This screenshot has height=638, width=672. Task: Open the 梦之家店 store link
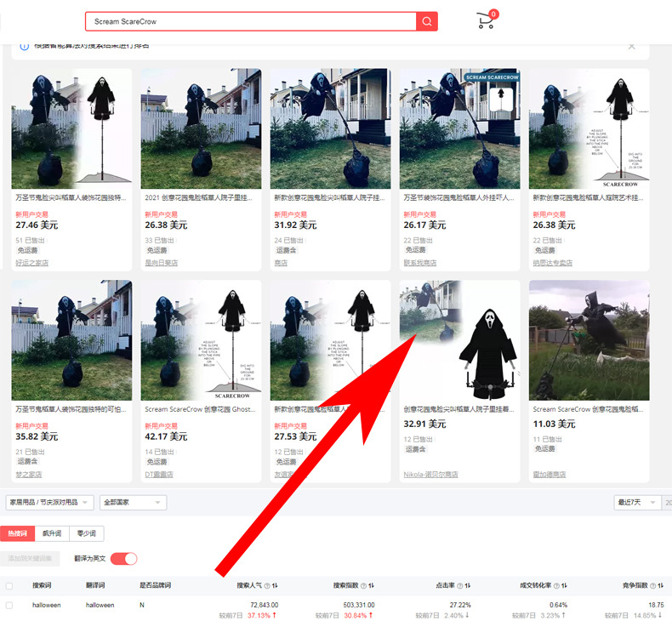(x=29, y=475)
